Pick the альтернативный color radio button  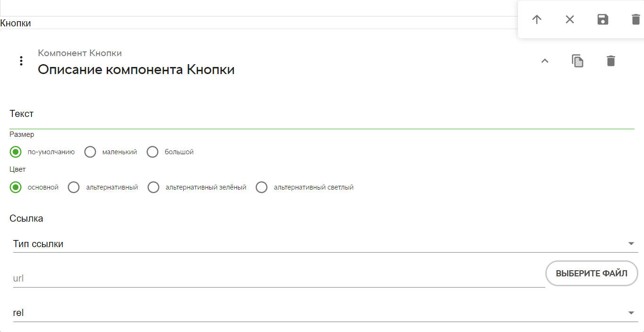point(74,187)
